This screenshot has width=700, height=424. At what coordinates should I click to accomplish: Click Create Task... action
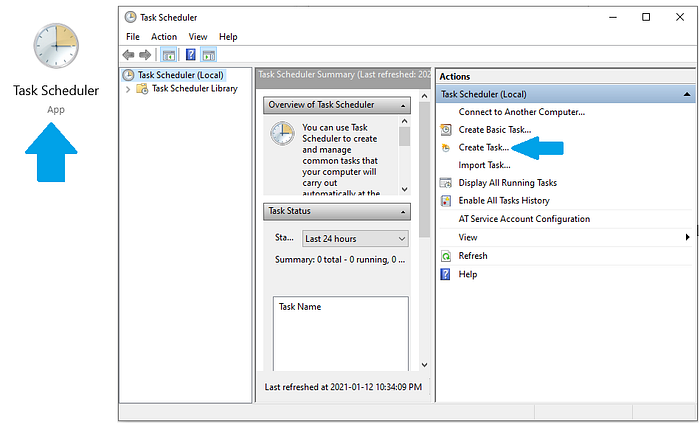click(x=483, y=148)
